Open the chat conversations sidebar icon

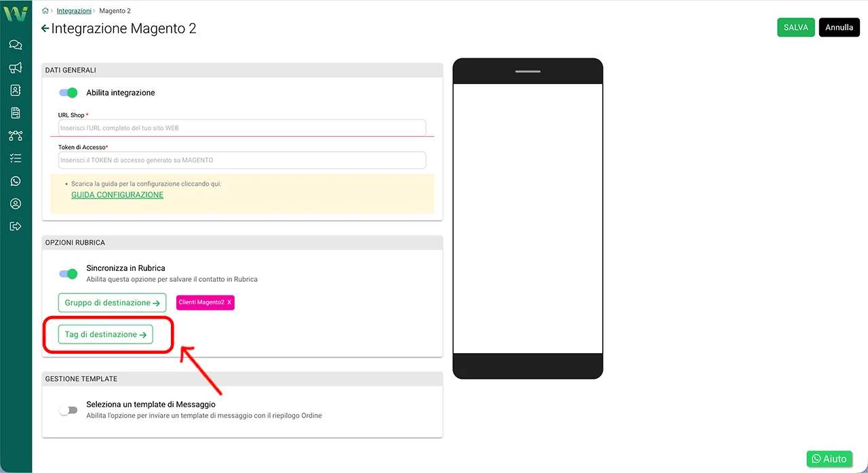click(x=16, y=45)
